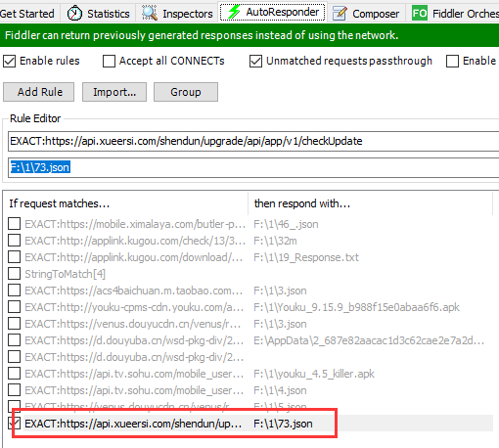Check the d.douyuba.cn rule without response

click(14, 357)
